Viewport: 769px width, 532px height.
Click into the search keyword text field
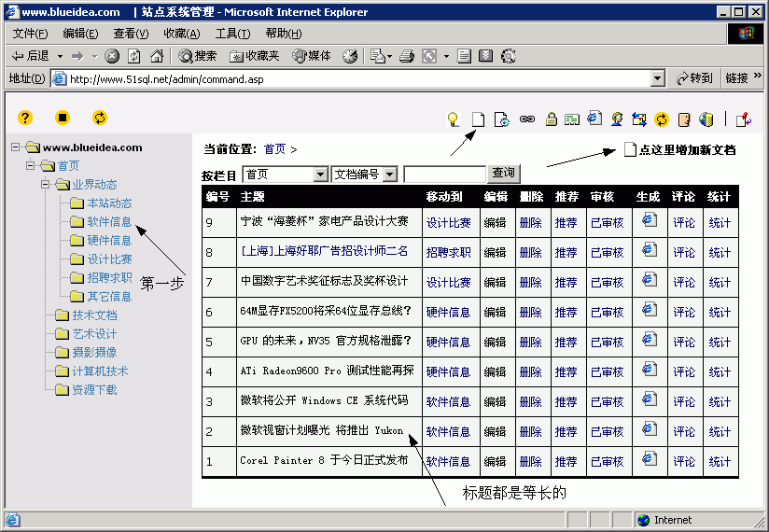pos(445,174)
